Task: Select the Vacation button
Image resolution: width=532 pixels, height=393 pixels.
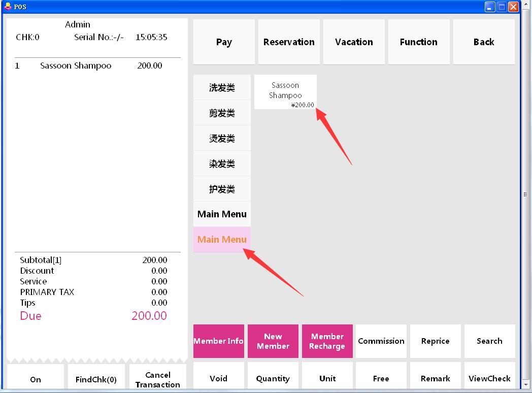Action: pos(354,42)
